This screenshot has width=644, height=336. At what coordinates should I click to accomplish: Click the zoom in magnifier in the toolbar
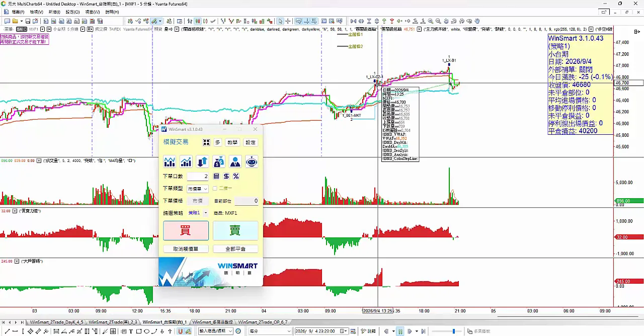(430, 21)
